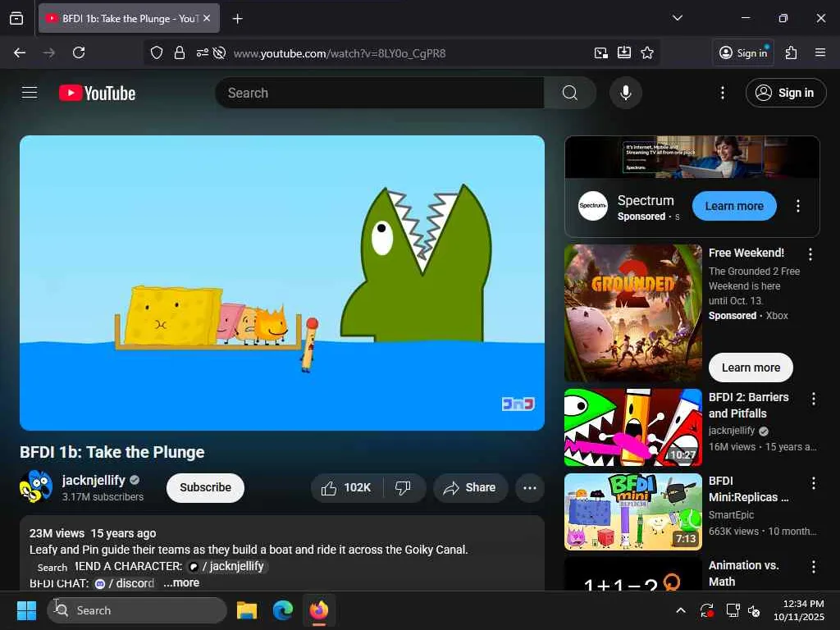Screen dimensions: 840x630
Task: Open the / discord chat link
Action: [x=125, y=583]
